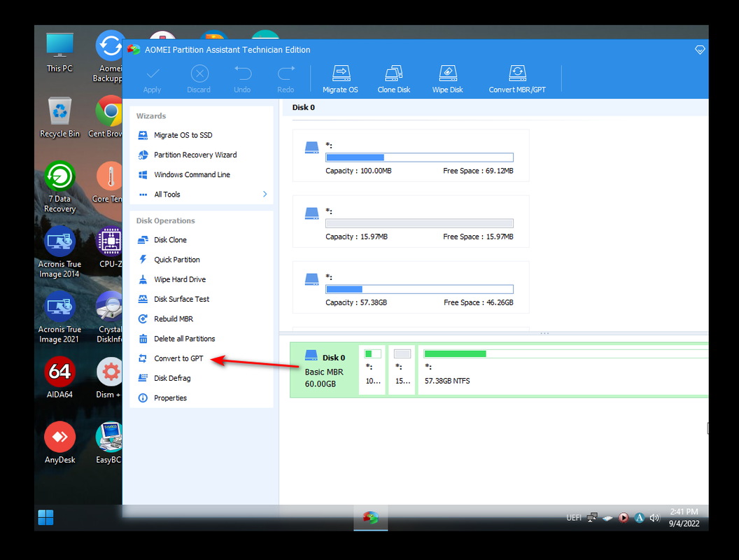
Task: Open the Dism++ desktop icon
Action: click(109, 378)
